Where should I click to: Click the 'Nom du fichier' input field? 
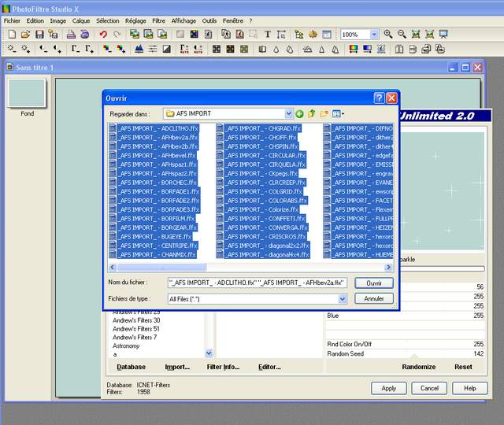pos(258,283)
